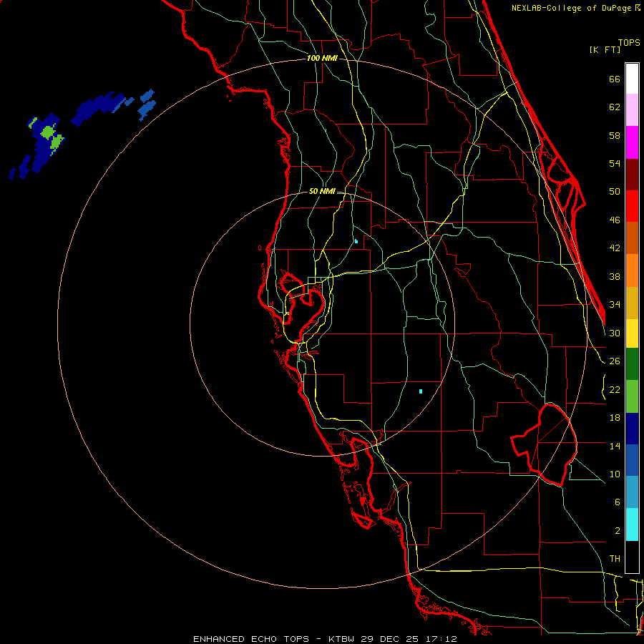Click the TOPS legend title

click(x=629, y=42)
